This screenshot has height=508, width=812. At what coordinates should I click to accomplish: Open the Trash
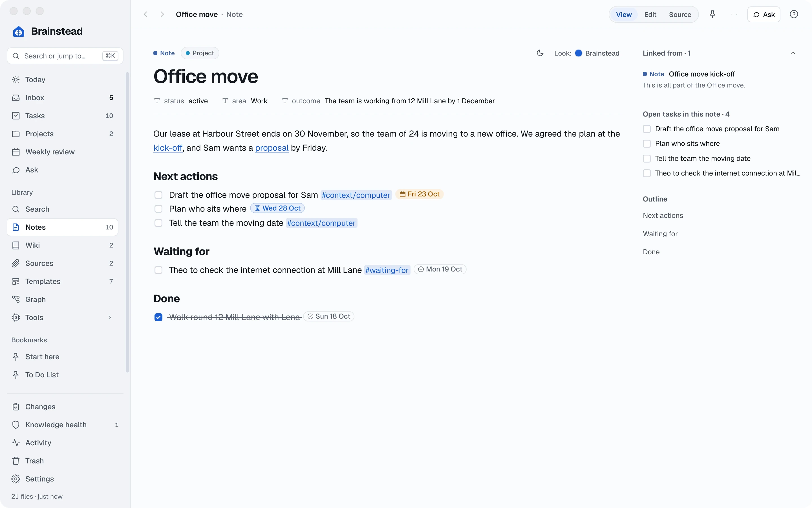(x=65, y=461)
